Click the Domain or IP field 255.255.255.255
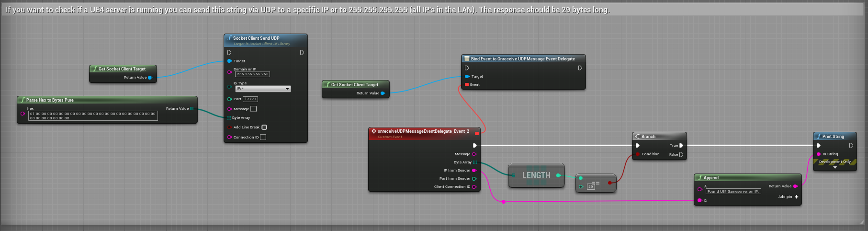This screenshot has width=868, height=231. (252, 74)
